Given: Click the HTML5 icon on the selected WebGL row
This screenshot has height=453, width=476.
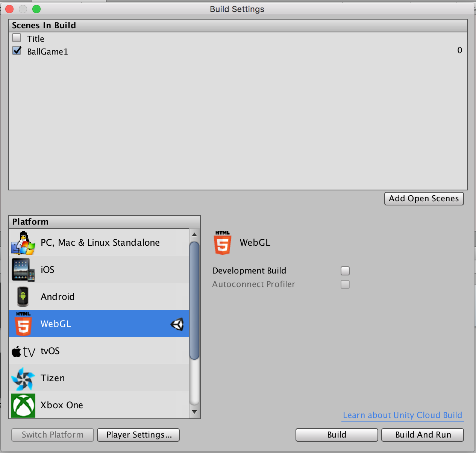Looking at the screenshot, I should pos(23,324).
